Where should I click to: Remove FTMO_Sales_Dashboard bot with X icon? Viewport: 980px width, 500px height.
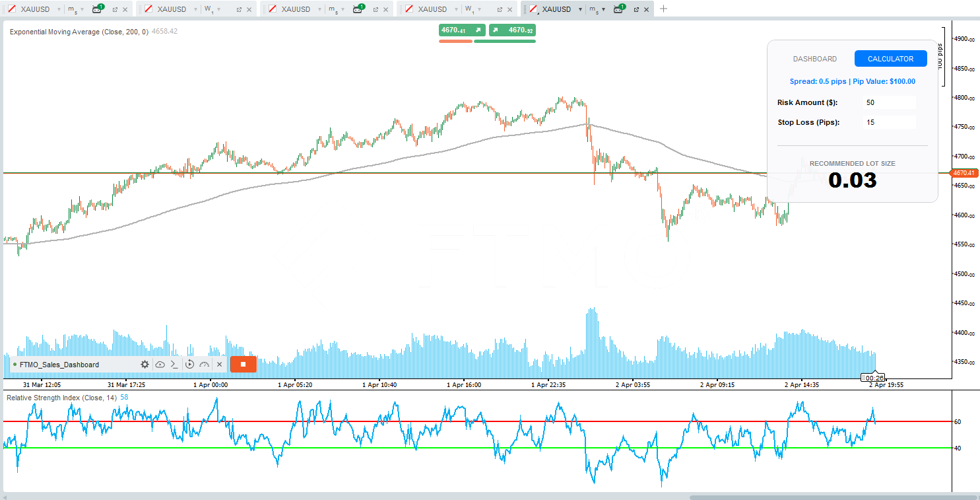[219, 365]
